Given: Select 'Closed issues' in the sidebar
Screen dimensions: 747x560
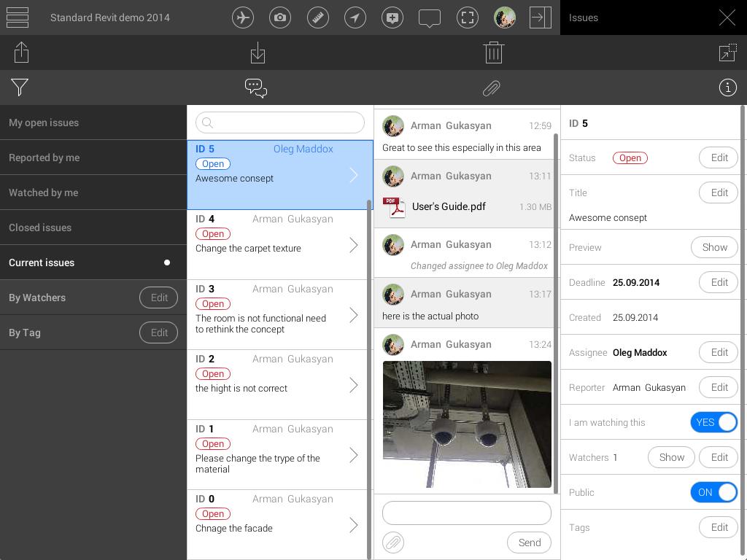Looking at the screenshot, I should point(40,227).
